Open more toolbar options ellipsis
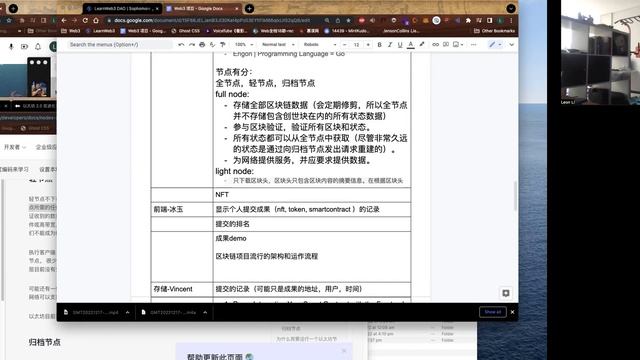 pos(473,44)
